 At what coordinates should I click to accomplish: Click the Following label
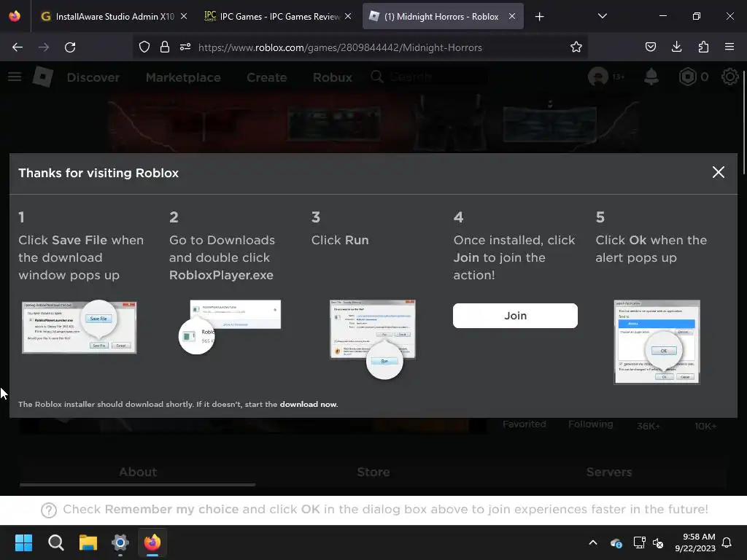(x=590, y=424)
